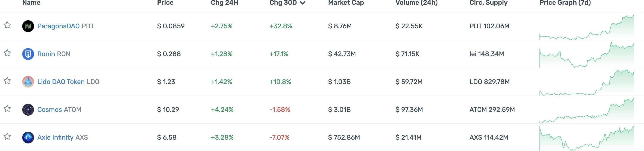The height and width of the screenshot is (151, 644).
Task: Toggle the Axie Infinity favorite star
Action: [x=7, y=137]
